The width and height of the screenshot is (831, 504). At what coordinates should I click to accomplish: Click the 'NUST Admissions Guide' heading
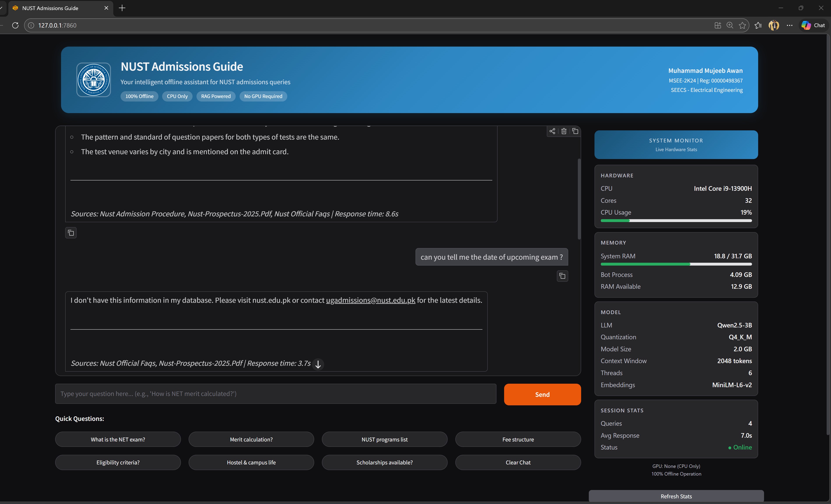(182, 66)
